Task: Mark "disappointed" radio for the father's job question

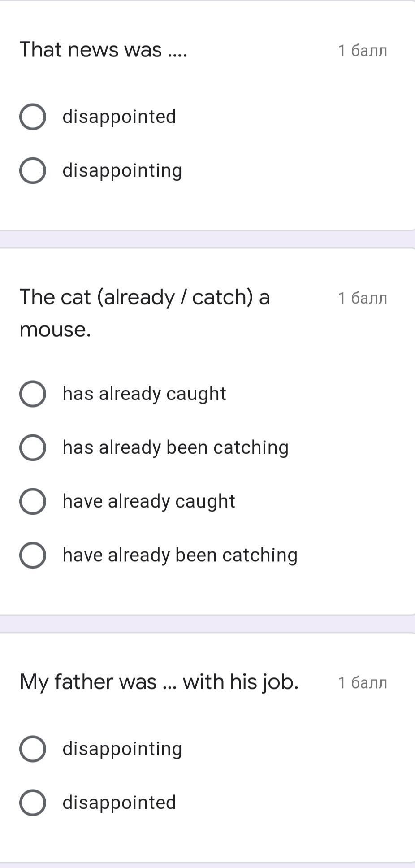Action: click(x=33, y=803)
